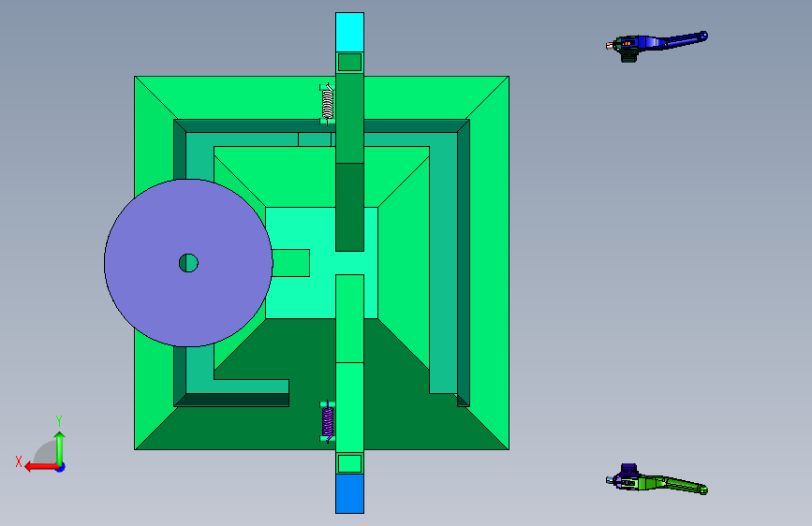Select the square recess near the bar's top
812x526 pixels.
(349, 62)
